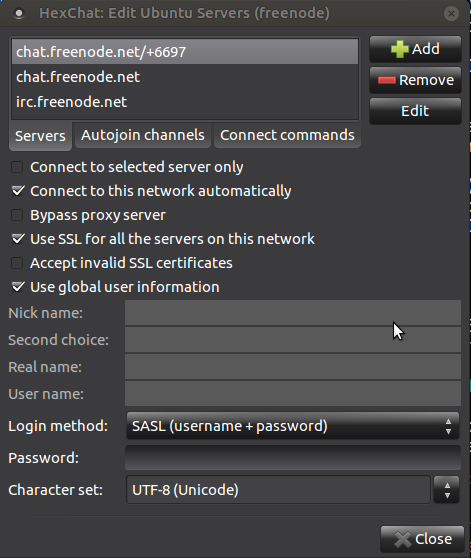Click the green plus Add icon
The image size is (471, 558).
pos(399,49)
